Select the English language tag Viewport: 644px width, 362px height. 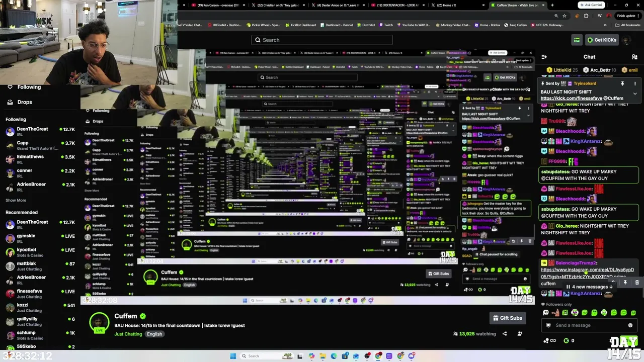(154, 334)
